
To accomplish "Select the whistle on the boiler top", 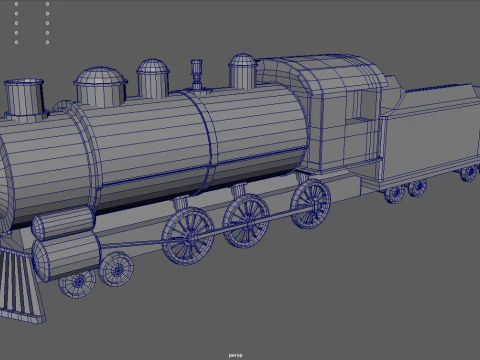I will (196, 75).
